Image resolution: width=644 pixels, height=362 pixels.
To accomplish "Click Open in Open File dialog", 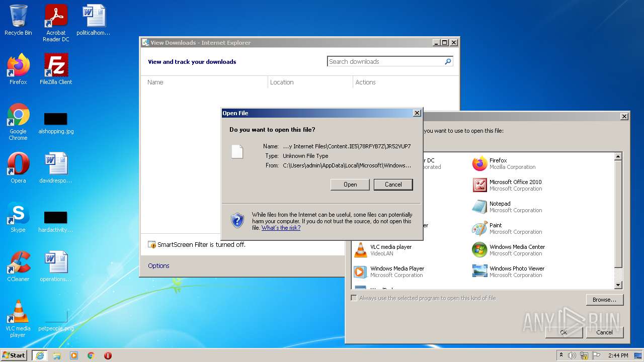I will pyautogui.click(x=350, y=185).
